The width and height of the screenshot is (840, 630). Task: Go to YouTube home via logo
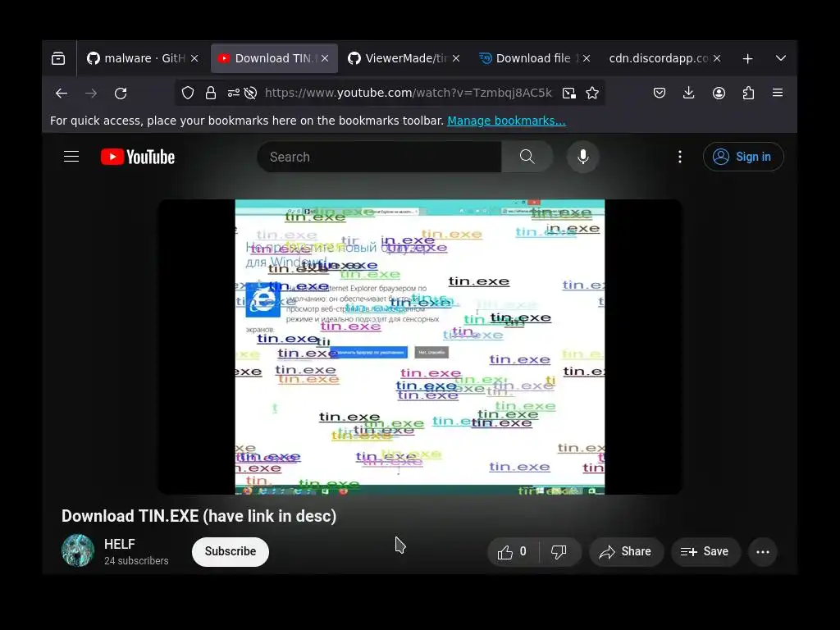138,157
